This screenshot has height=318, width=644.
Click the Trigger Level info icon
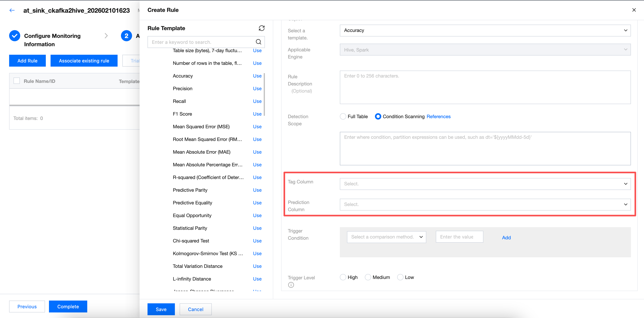click(291, 285)
